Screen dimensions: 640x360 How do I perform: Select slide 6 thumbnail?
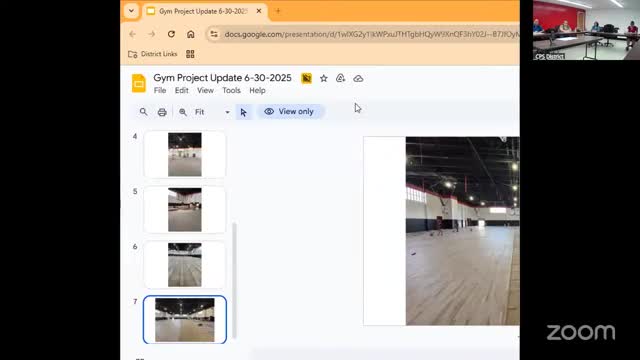tap(184, 264)
